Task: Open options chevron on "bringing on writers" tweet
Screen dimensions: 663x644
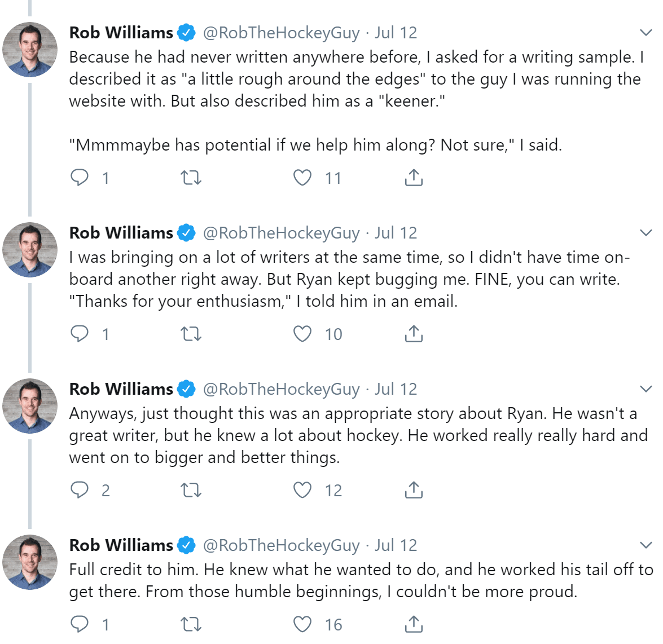Action: pos(646,233)
